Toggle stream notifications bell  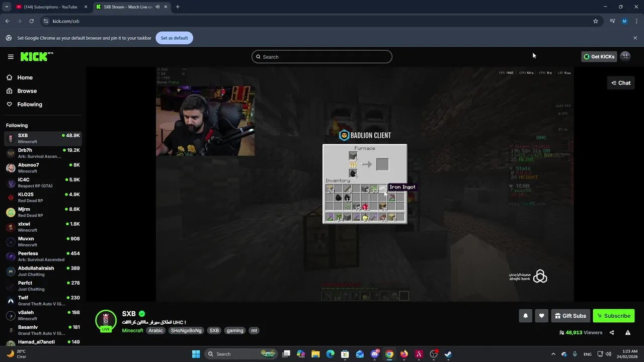(525, 316)
